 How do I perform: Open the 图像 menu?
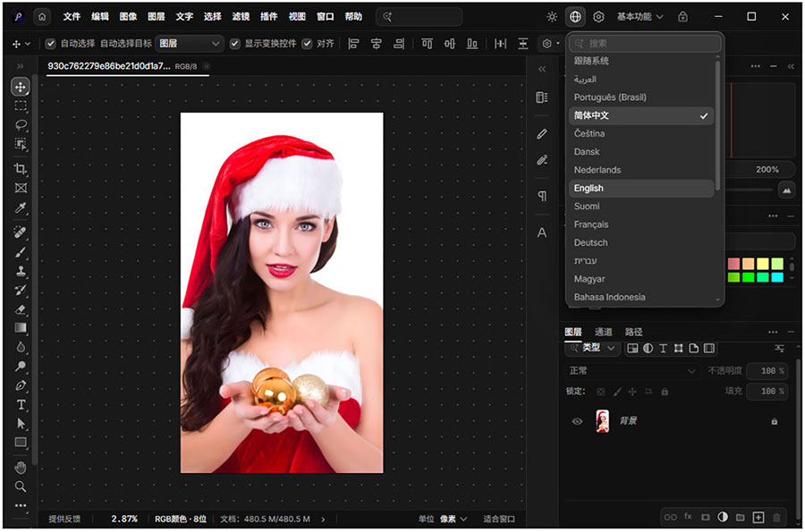click(128, 17)
